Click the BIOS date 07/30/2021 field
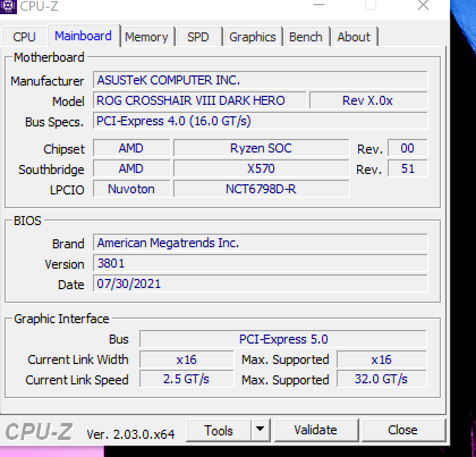The width and height of the screenshot is (476, 457). 261,283
